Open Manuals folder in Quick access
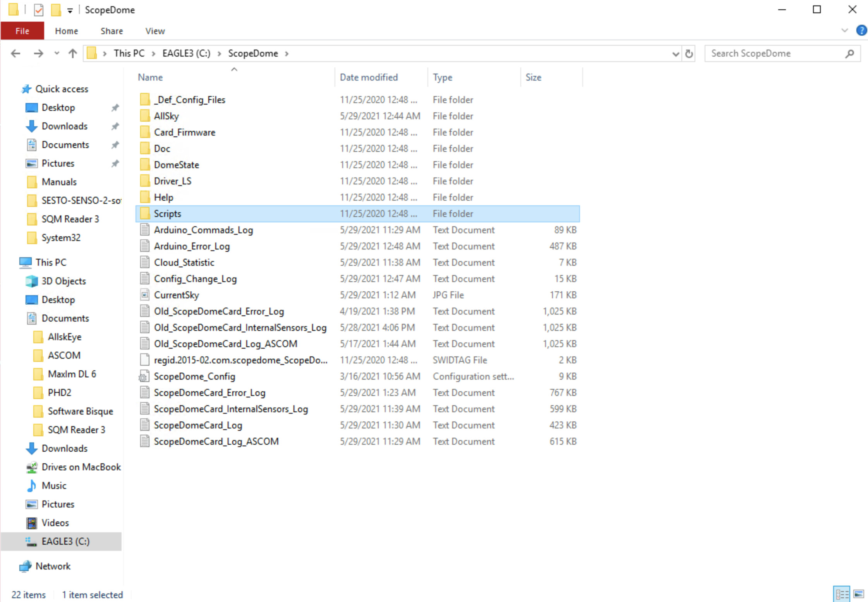868x602 pixels. point(59,182)
